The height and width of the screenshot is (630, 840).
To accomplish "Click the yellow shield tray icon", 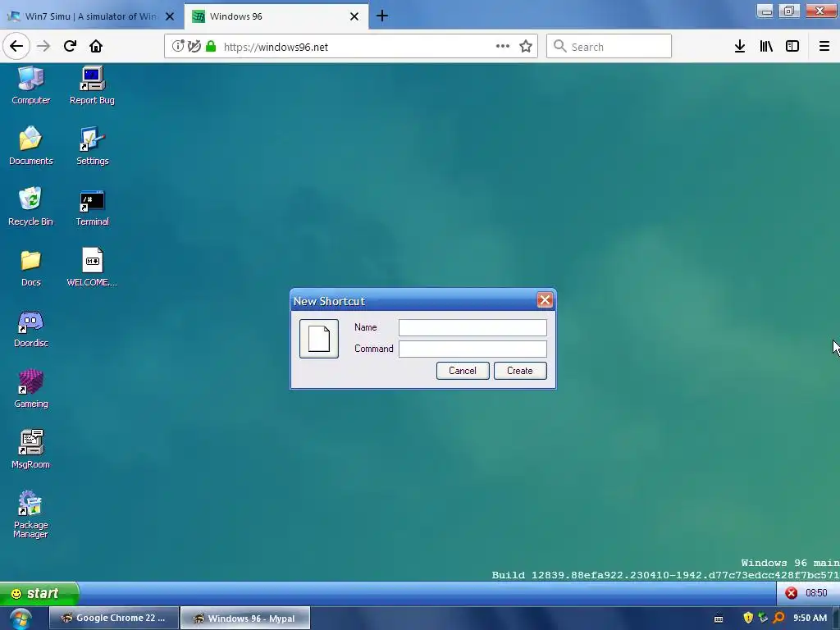I will pos(748,618).
